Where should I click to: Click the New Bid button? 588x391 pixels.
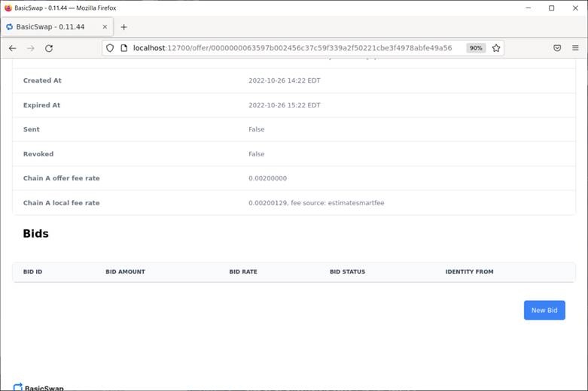coord(544,310)
